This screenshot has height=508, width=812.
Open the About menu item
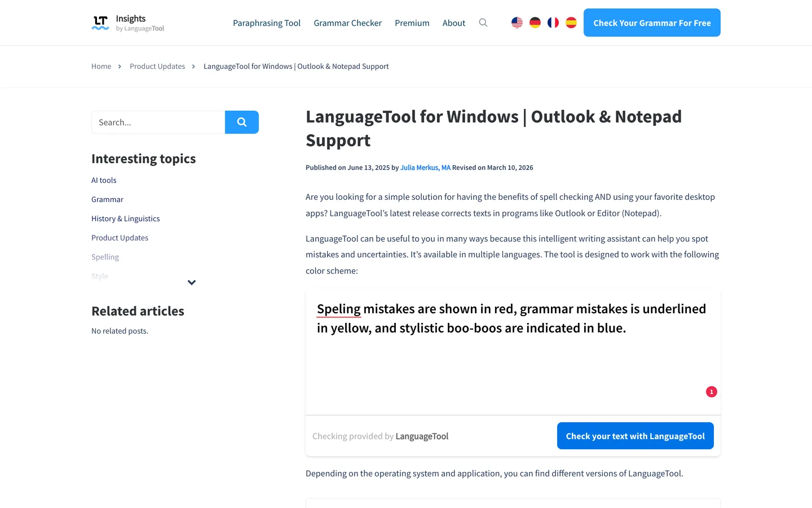454,23
